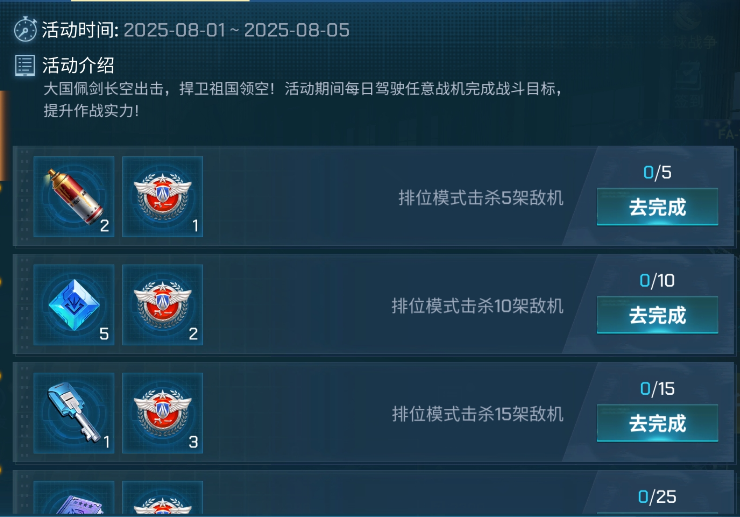Select the medal badge in 25-kill row
This screenshot has height=517, width=740.
coord(162,499)
